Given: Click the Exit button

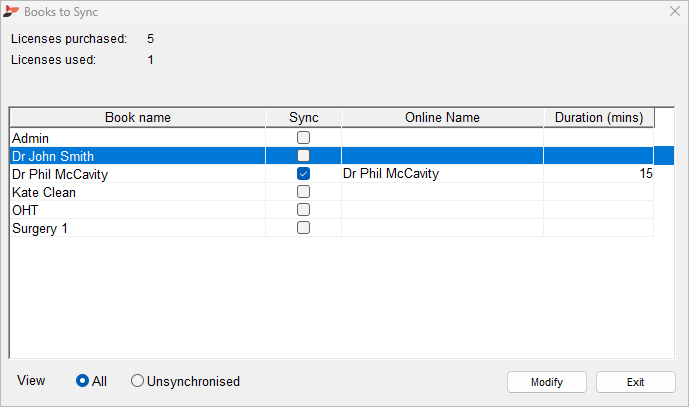Looking at the screenshot, I should [x=635, y=382].
